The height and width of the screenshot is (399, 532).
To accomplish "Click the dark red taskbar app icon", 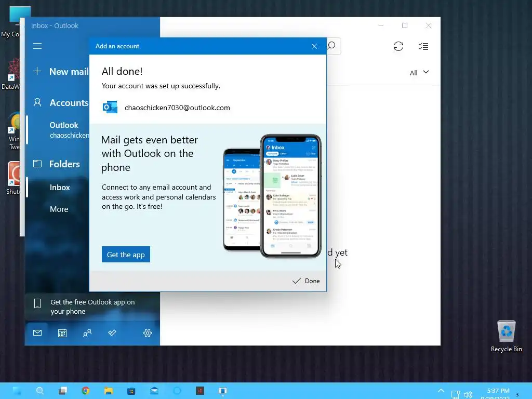I will tap(200, 391).
